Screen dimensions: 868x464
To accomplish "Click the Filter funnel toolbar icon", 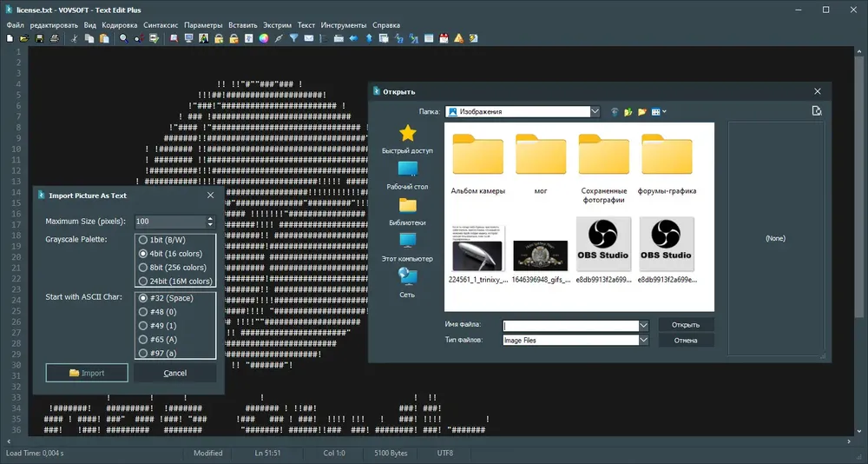I will coord(294,38).
